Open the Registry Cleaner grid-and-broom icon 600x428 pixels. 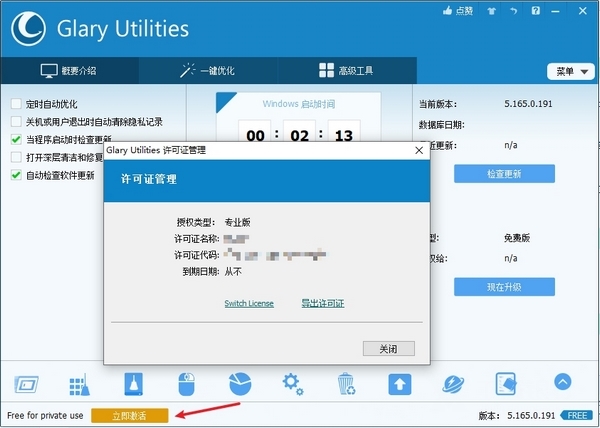(80, 384)
